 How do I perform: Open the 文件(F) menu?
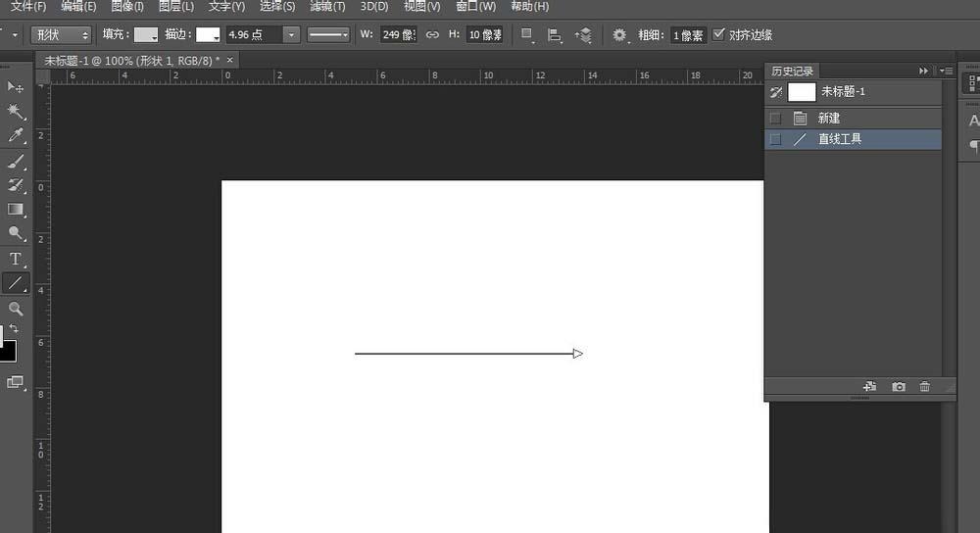click(28, 6)
